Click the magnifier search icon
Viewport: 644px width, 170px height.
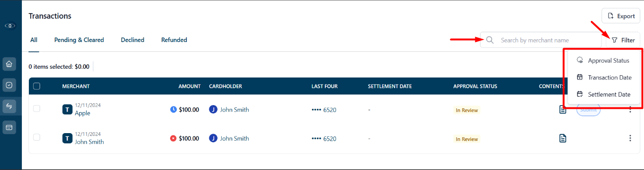point(490,40)
